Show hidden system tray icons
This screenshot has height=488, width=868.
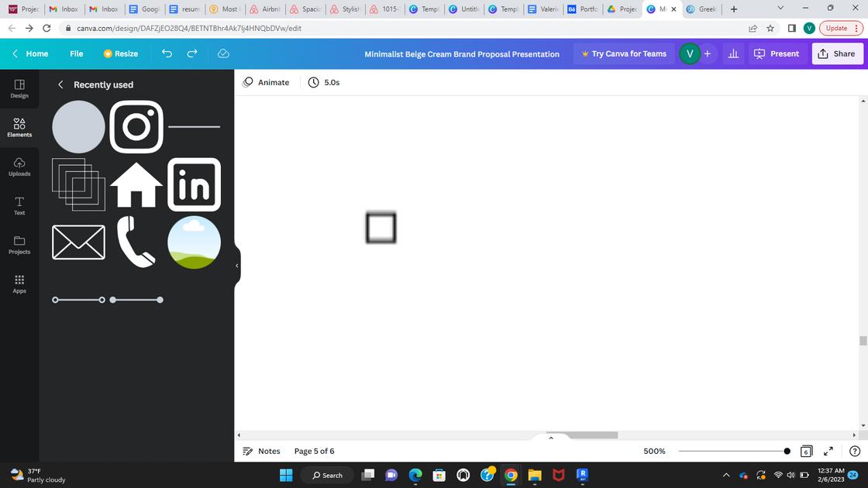(x=726, y=476)
